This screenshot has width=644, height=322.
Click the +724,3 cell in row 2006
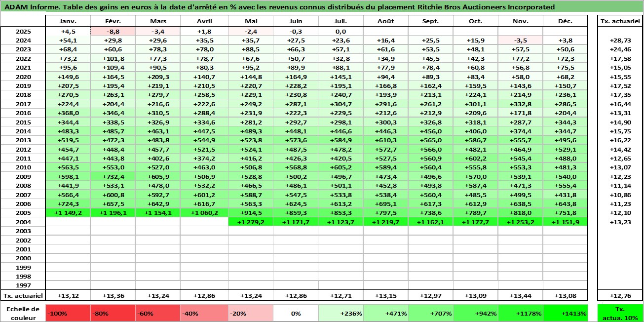coord(68,204)
